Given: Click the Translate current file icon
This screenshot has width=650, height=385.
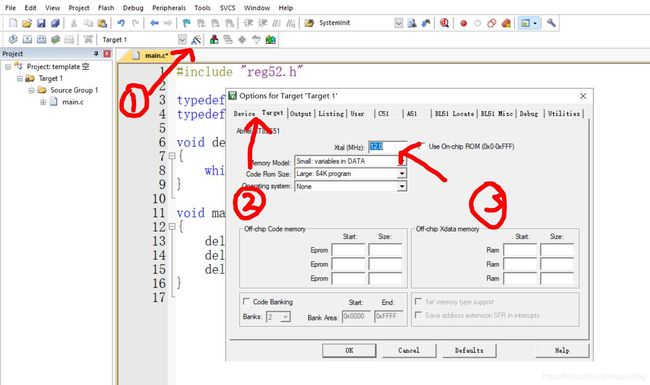Looking at the screenshot, I should [13, 39].
